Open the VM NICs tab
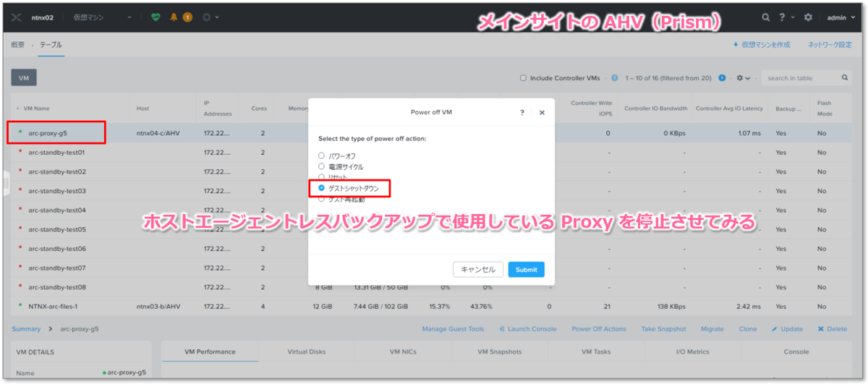This screenshot has width=868, height=384. click(x=404, y=352)
